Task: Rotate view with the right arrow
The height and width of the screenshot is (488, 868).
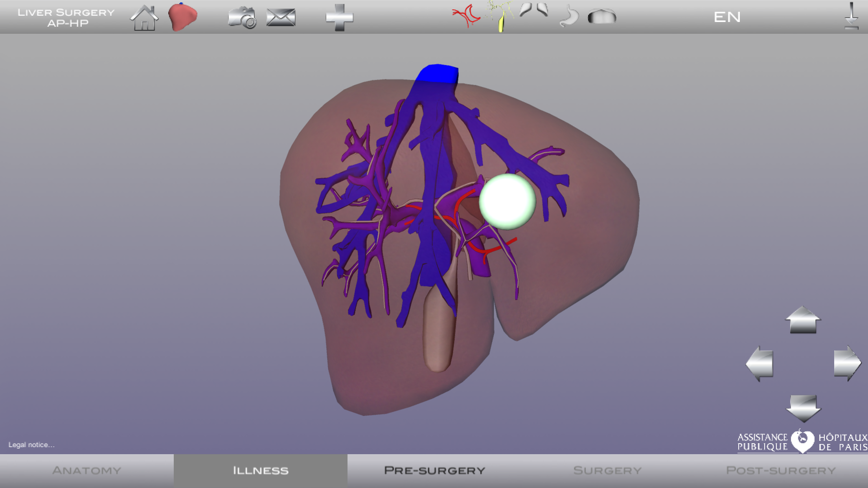Action: (847, 363)
